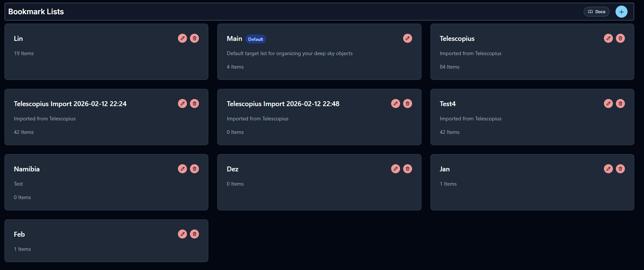Click '0 Items' on Namibia card
The width and height of the screenshot is (644, 270).
22,197
